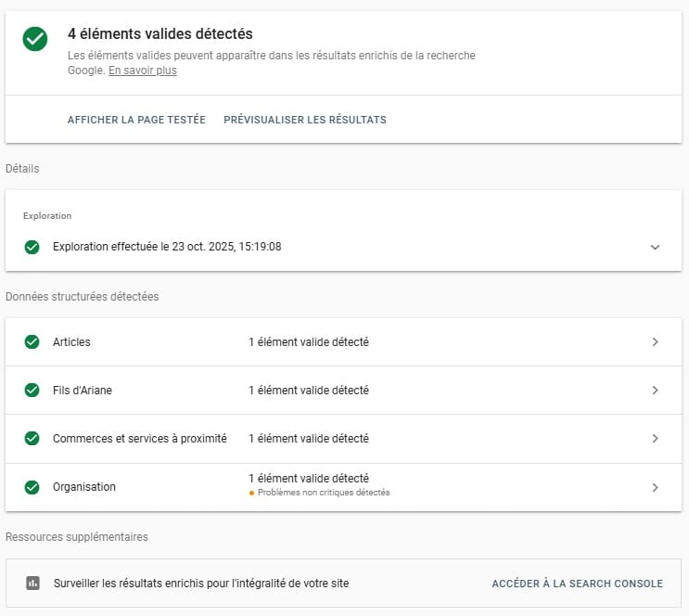Open the Commerces et services row chevron
Viewport: 689px width, 616px height.
(x=655, y=438)
